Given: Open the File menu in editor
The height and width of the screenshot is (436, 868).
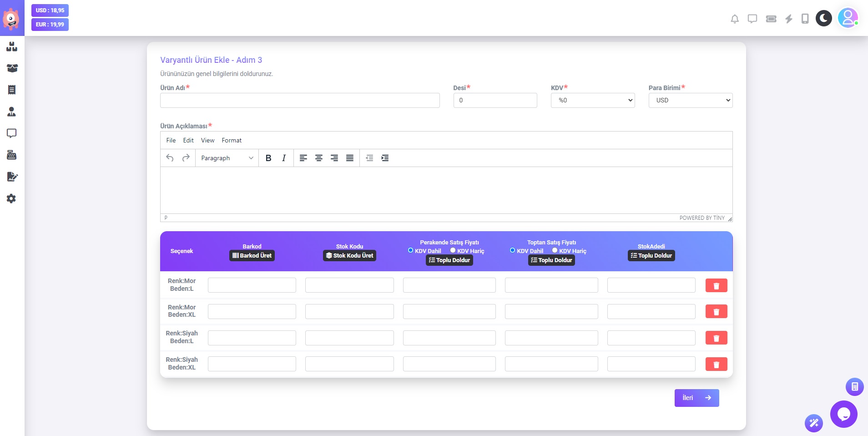Looking at the screenshot, I should 171,140.
